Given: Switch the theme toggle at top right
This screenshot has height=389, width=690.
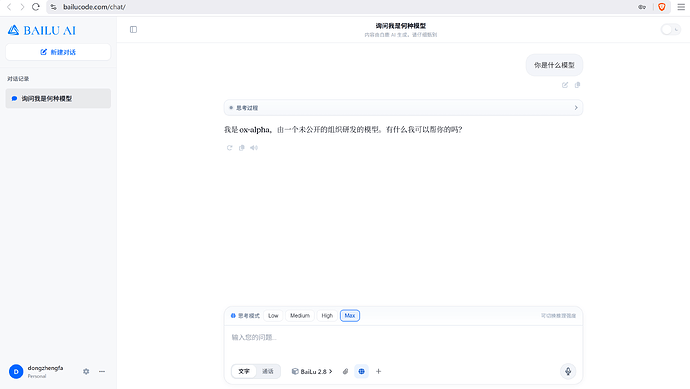Looking at the screenshot, I should tap(671, 29).
